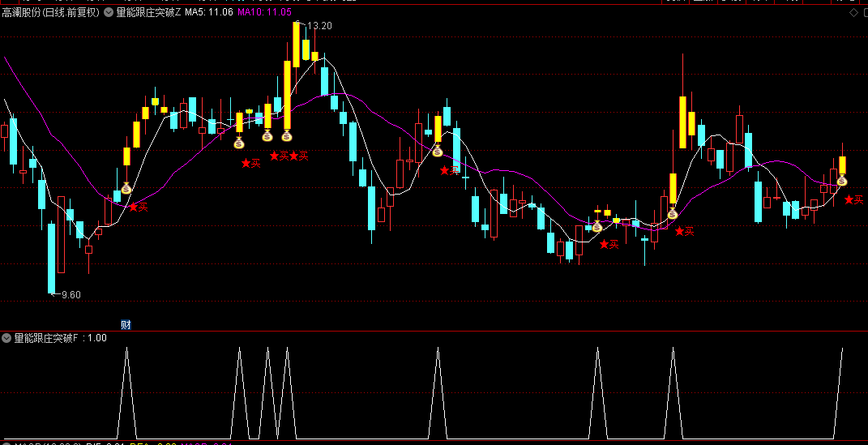
Task: Click the 13.20 high price label
Action: click(x=319, y=25)
